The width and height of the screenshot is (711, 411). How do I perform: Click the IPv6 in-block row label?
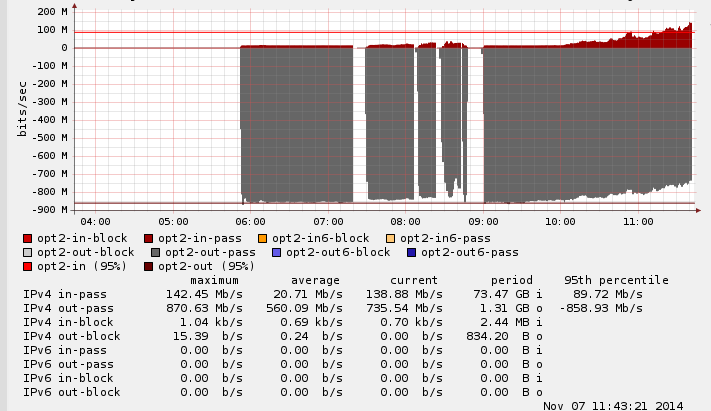[x=68, y=378]
